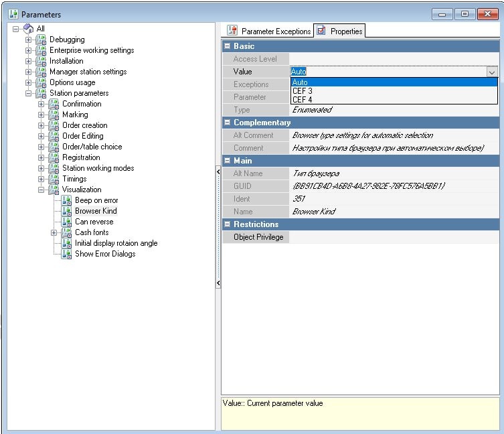Click the Browser Kind parameter icon
The width and height of the screenshot is (504, 434).
point(66,211)
